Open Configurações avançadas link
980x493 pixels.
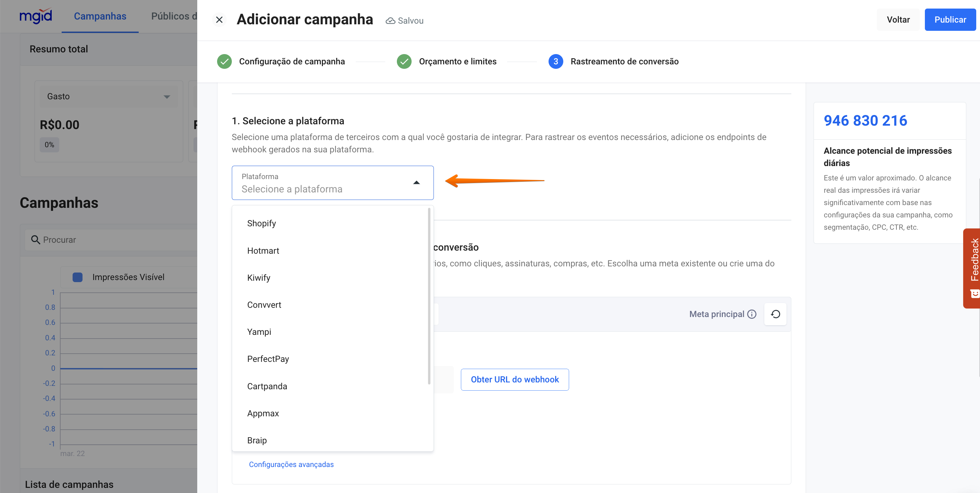pos(291,464)
